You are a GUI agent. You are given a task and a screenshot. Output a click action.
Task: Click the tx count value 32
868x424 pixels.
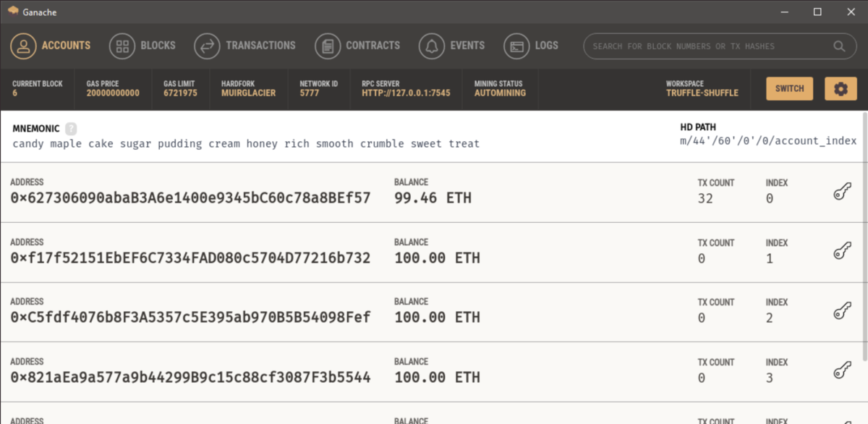[x=705, y=199]
